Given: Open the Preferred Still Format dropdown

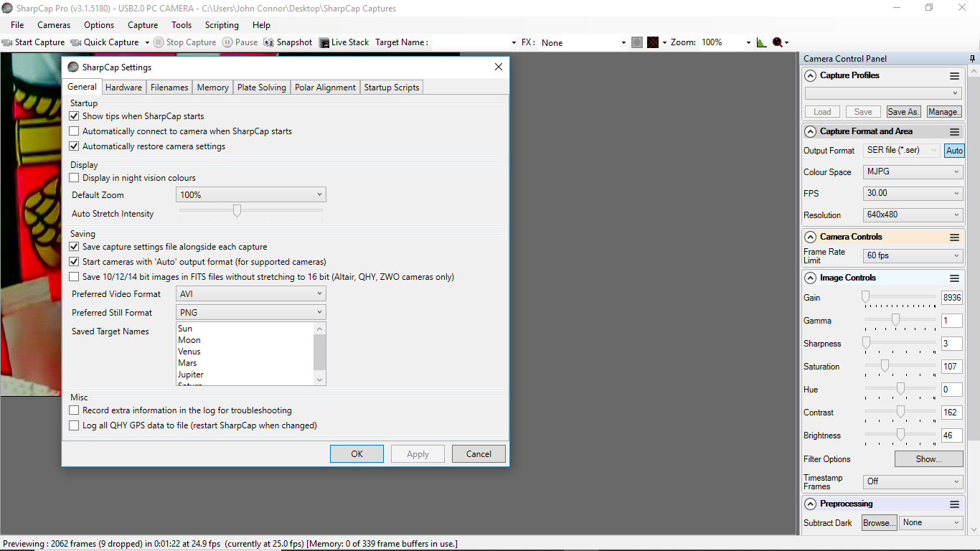Looking at the screenshot, I should [x=250, y=312].
